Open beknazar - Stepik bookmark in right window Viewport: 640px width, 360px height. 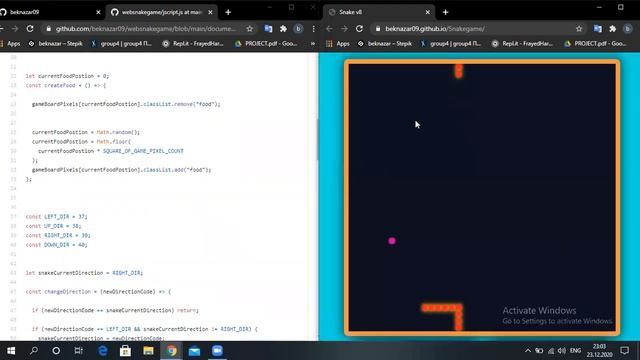coord(384,43)
